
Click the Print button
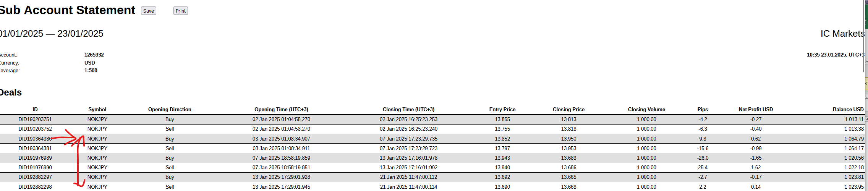[181, 11]
